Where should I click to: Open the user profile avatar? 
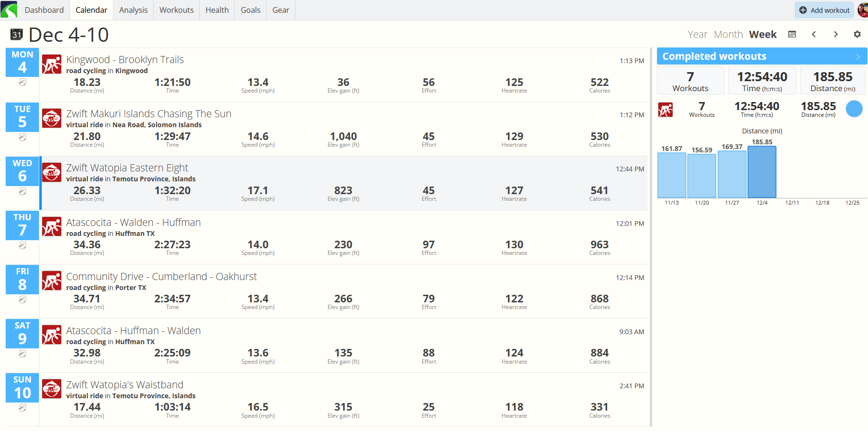point(863,10)
